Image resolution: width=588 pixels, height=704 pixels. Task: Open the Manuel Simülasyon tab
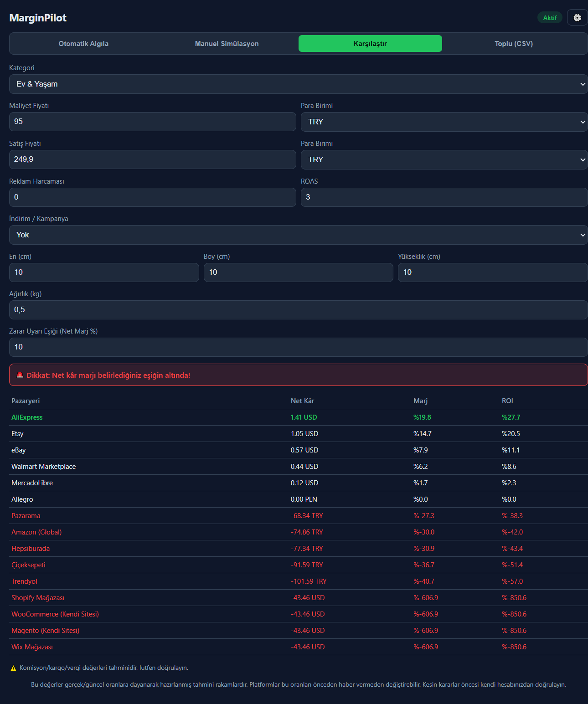227,44
